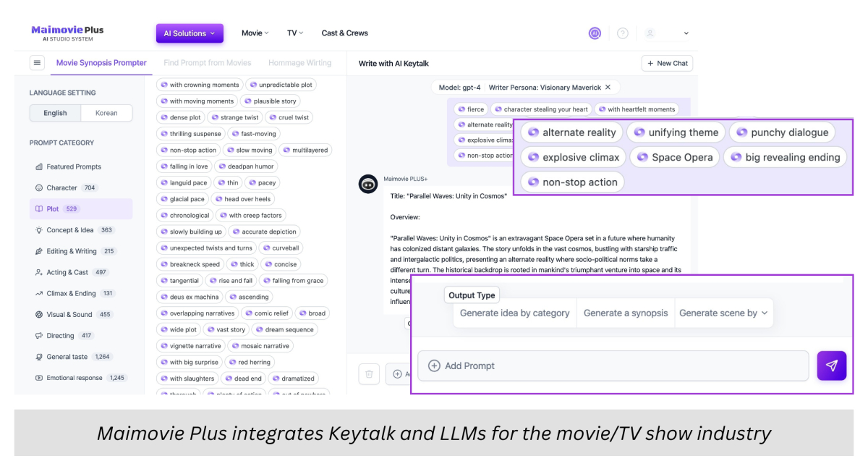Click the plus icon in Add Prompt

[x=434, y=366]
